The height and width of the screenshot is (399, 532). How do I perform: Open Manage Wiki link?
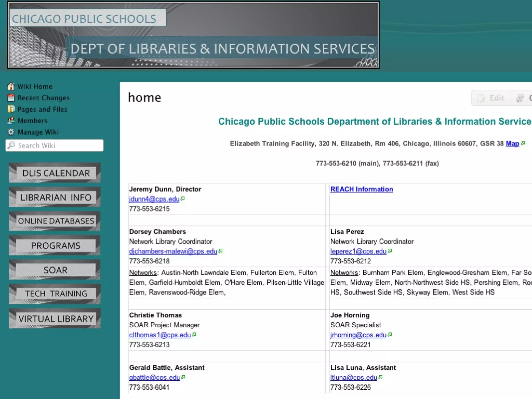tap(38, 132)
